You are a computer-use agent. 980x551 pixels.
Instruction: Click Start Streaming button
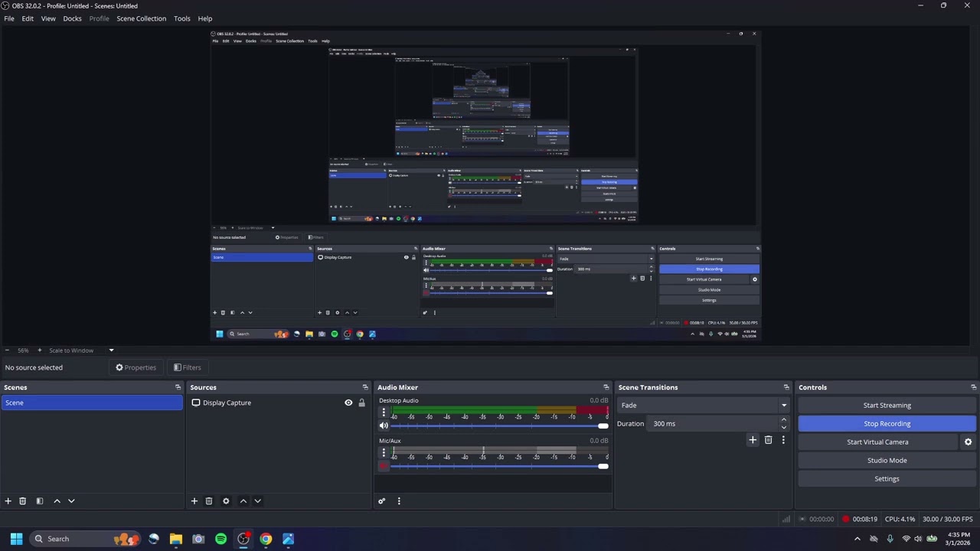click(x=887, y=406)
